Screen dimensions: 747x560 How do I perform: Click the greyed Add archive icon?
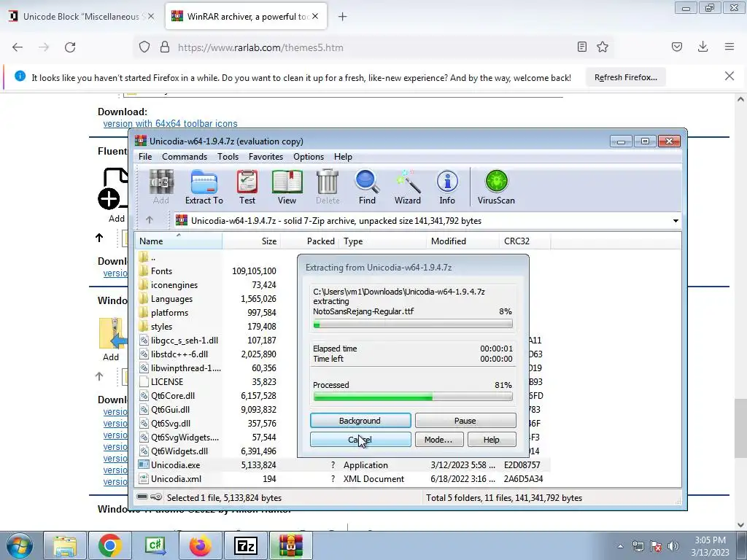[x=161, y=187]
